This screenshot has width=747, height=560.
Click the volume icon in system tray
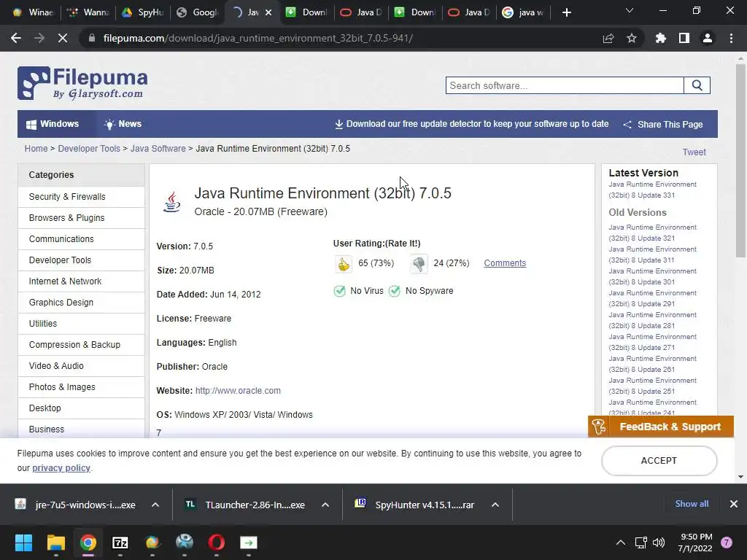click(659, 542)
